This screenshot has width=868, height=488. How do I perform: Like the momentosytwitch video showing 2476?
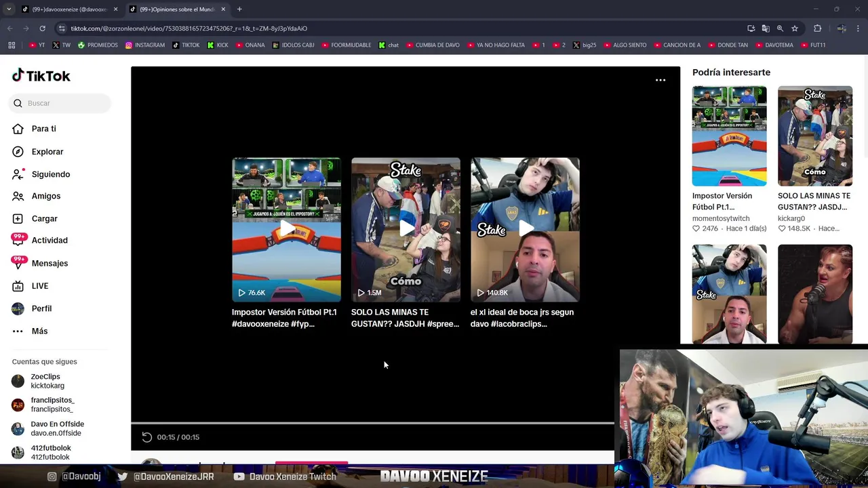pos(696,229)
